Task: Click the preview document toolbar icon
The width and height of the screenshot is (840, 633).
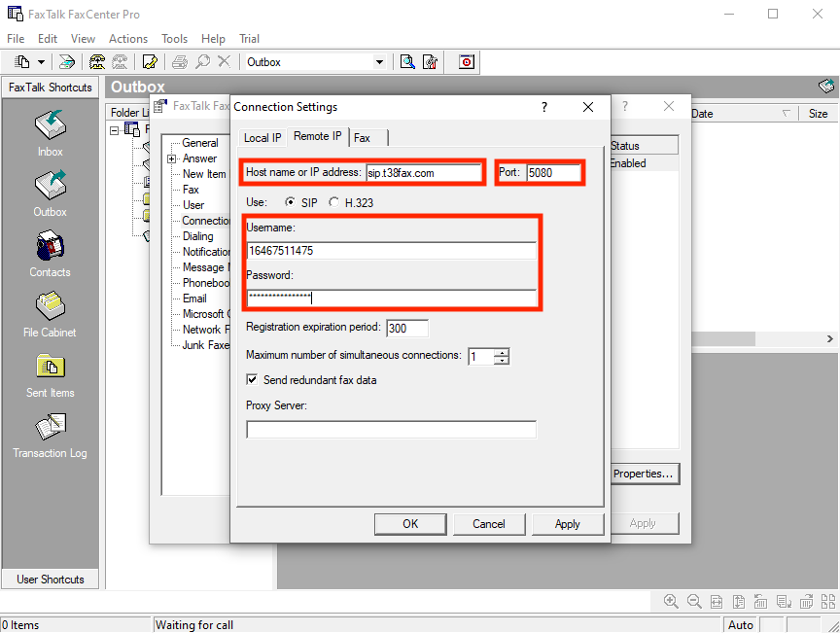Action: tap(407, 62)
